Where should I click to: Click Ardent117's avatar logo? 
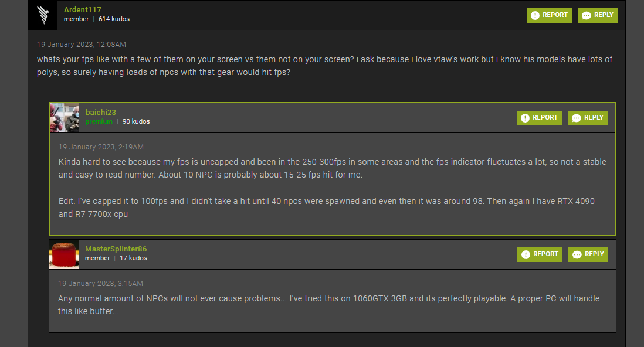(43, 15)
